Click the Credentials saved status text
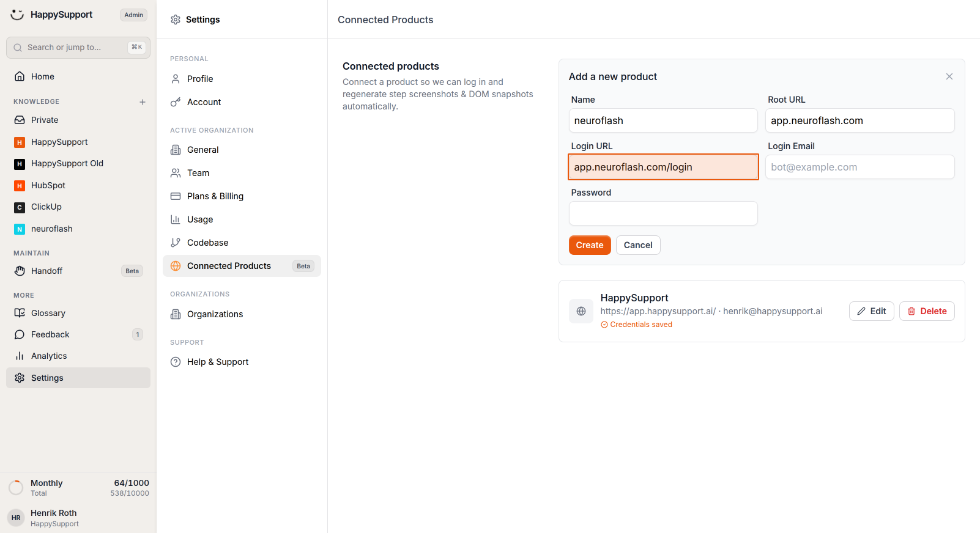 pos(641,325)
